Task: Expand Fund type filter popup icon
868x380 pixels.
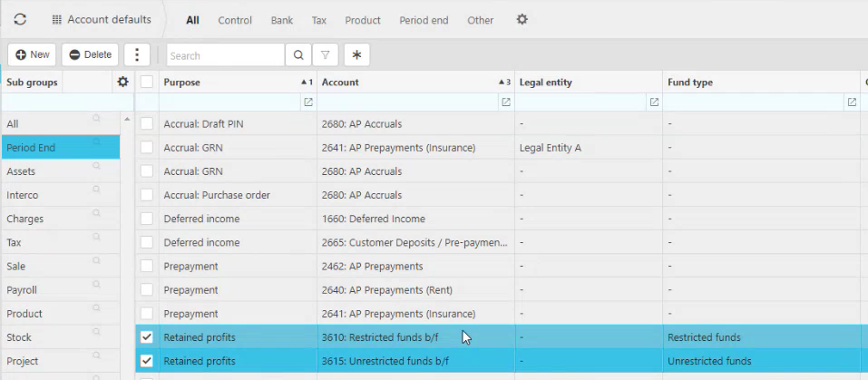Action: tap(852, 102)
